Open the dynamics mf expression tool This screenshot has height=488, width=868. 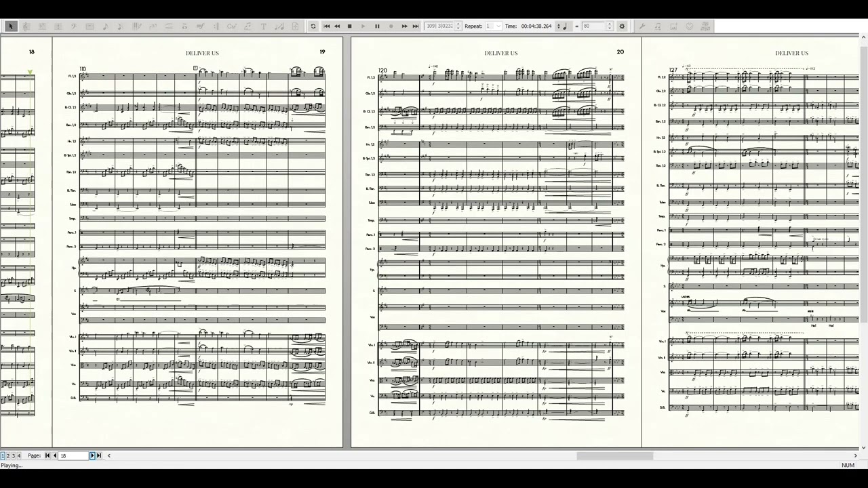click(200, 26)
